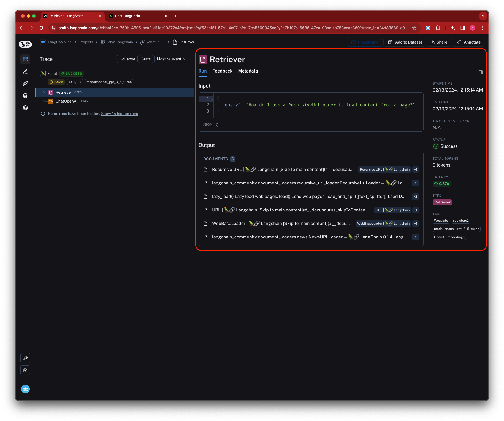
Task: Open the browser downloads icon
Action: click(453, 28)
